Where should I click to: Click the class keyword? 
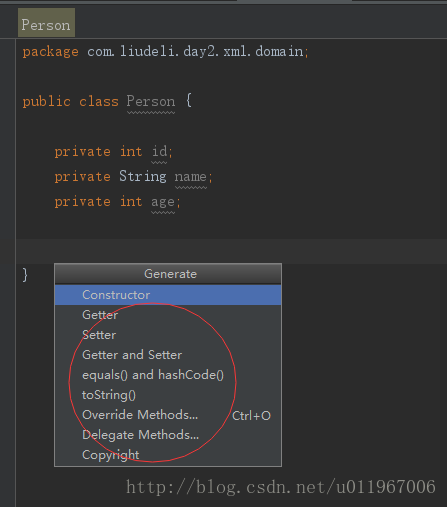click(x=99, y=101)
